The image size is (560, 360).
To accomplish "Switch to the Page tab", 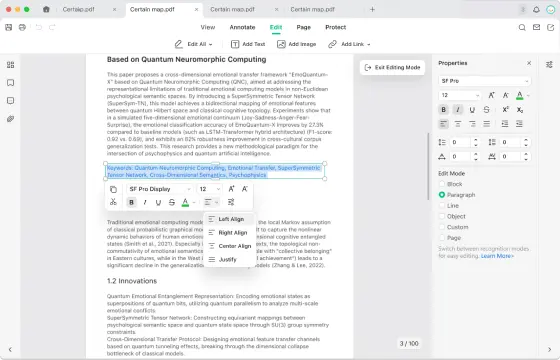I will [304, 27].
